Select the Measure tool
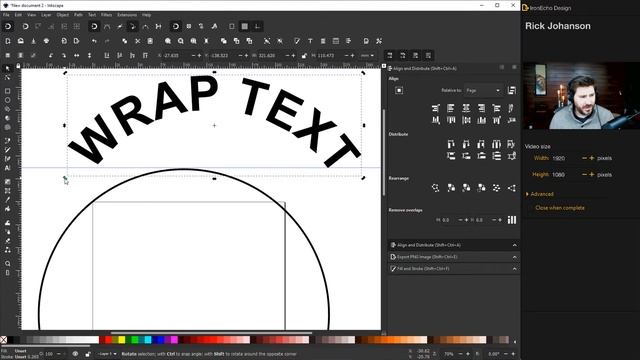Screen dimensions: 640x360 pos(7,273)
